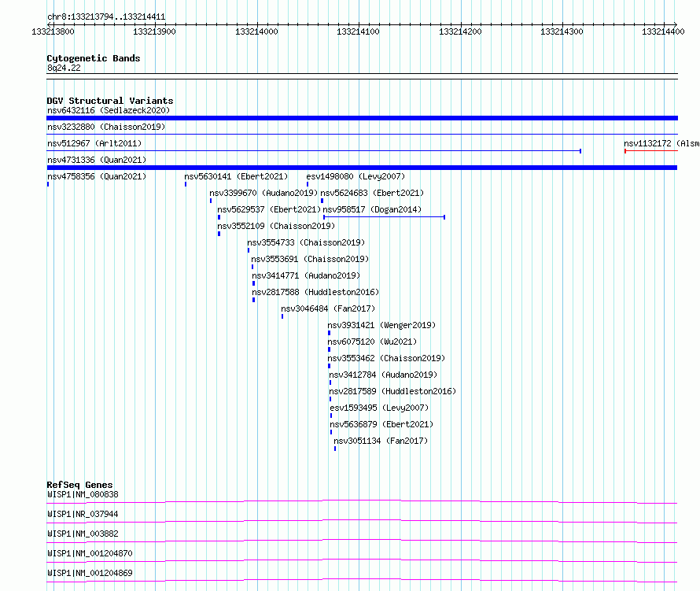Screen dimensions: 700x591
Task: Select nsv5624683 (Ebert2021) variant label
Action: pos(372,193)
